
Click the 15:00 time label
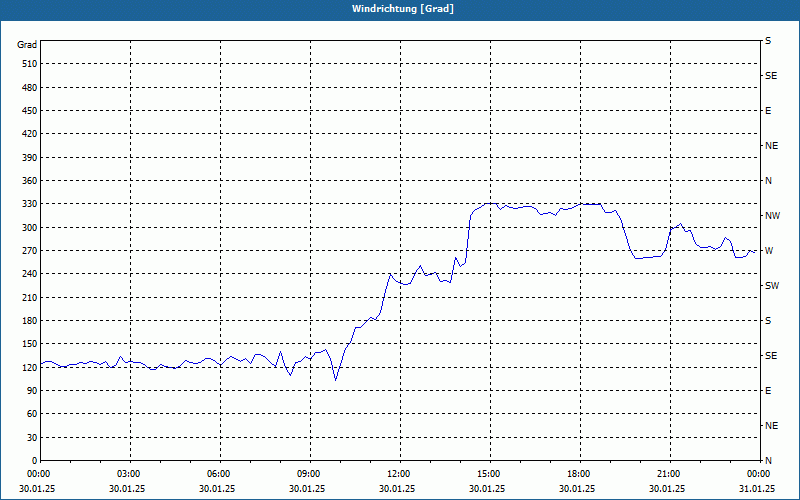click(x=487, y=474)
